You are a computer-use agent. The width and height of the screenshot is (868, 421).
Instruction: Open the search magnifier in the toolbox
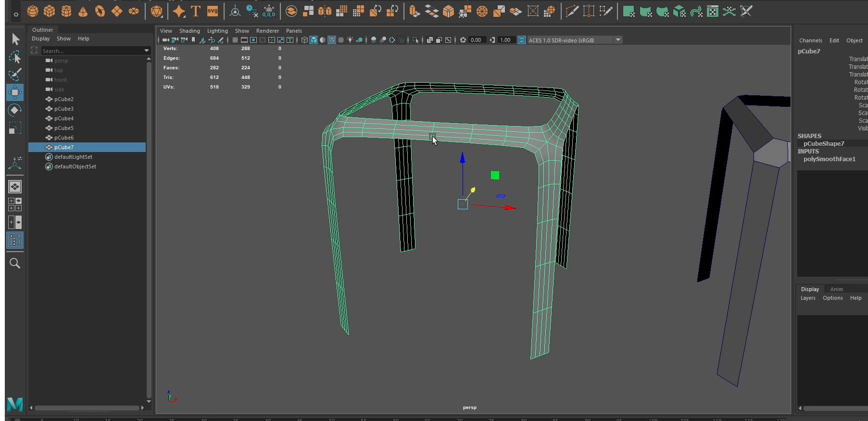click(15, 263)
